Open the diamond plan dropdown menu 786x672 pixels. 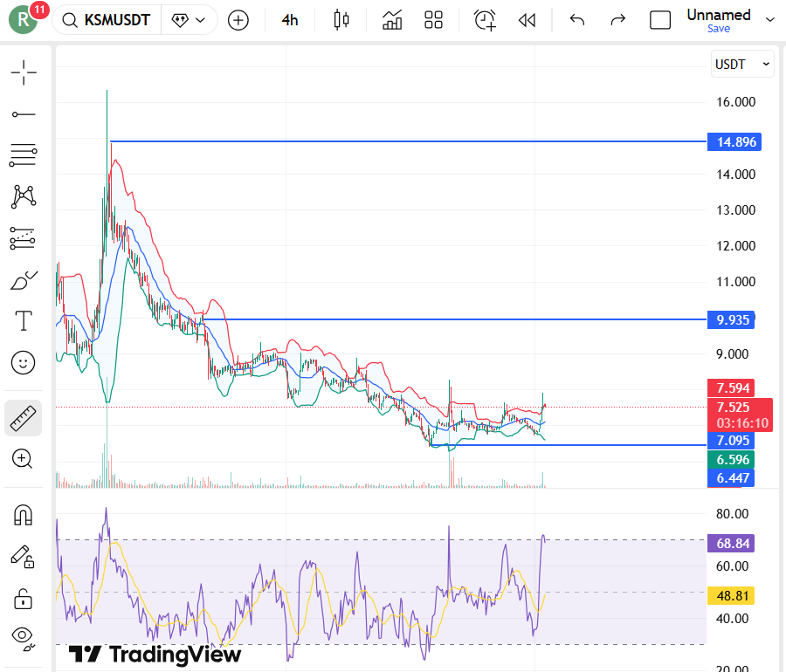pos(190,19)
